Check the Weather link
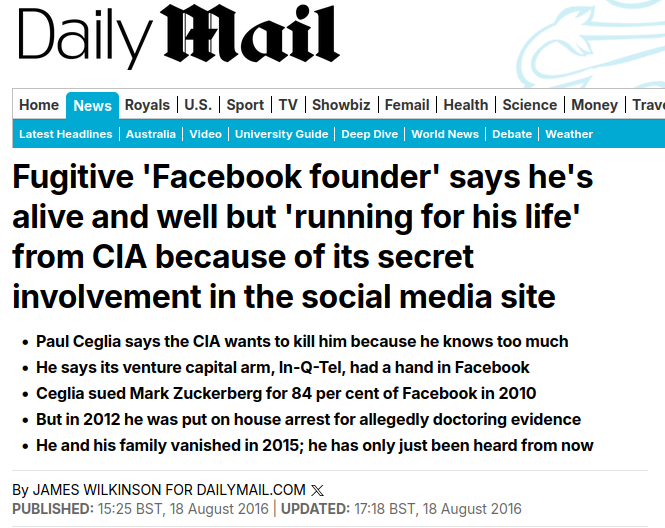Viewport: 665px width, 528px height. tap(569, 134)
